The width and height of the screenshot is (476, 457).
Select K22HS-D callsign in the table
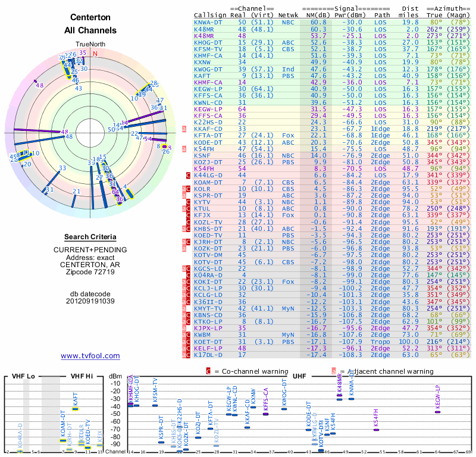[208, 123]
